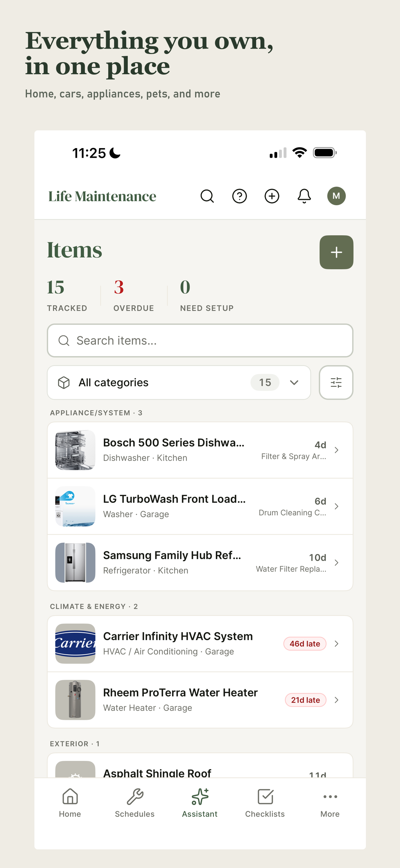The width and height of the screenshot is (400, 868).
Task: Tap the Appliance/System section header
Action: point(96,413)
